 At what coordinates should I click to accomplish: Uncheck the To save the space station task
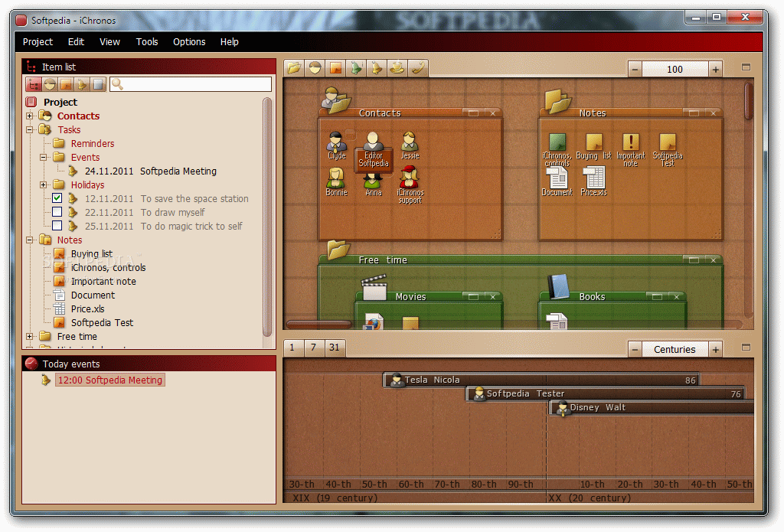pyautogui.click(x=57, y=198)
